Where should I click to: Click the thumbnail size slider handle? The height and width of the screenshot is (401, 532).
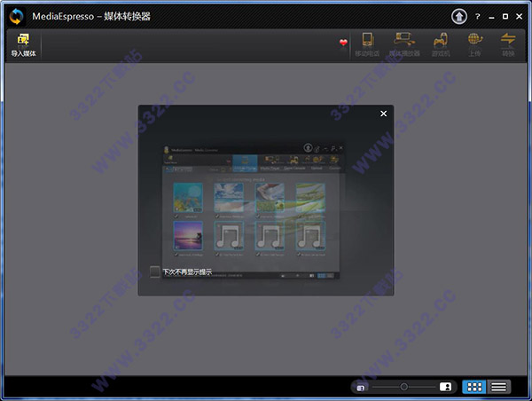click(403, 387)
